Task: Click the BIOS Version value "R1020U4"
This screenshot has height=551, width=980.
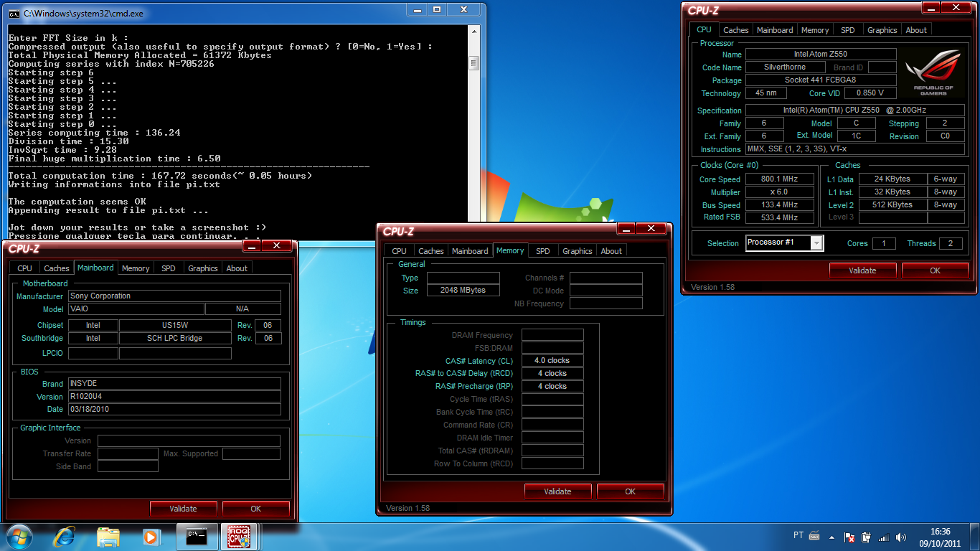Action: (x=174, y=397)
